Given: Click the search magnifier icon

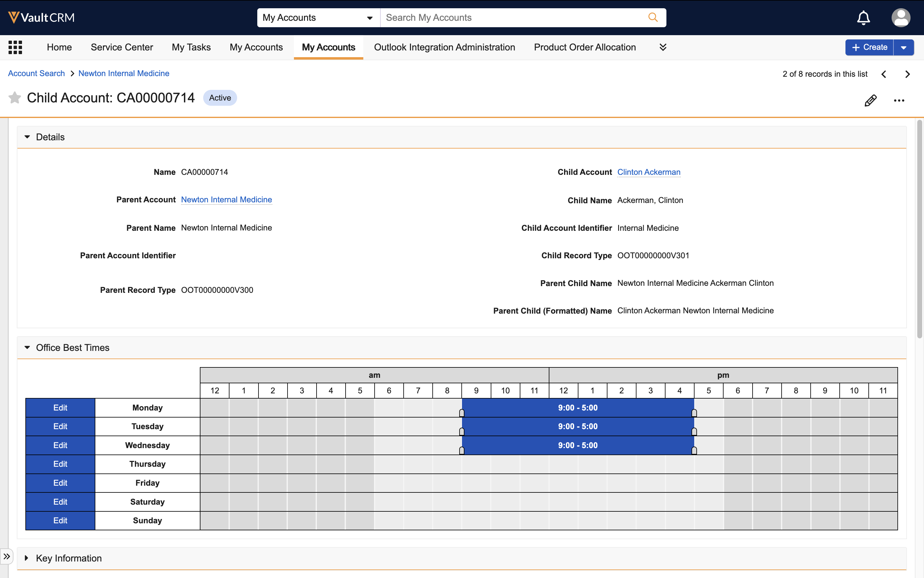Looking at the screenshot, I should pos(653,18).
